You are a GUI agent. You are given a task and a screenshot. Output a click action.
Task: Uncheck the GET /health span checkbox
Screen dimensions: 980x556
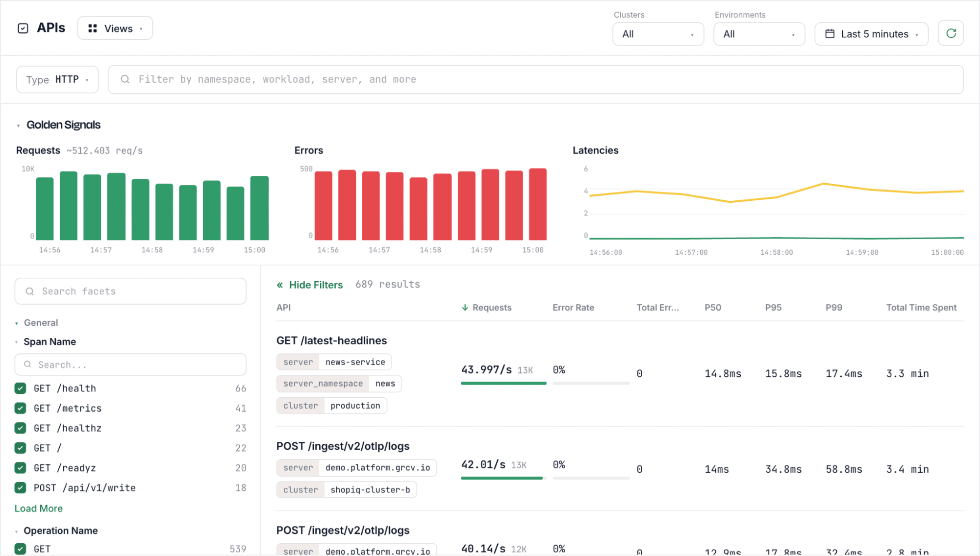tap(21, 388)
